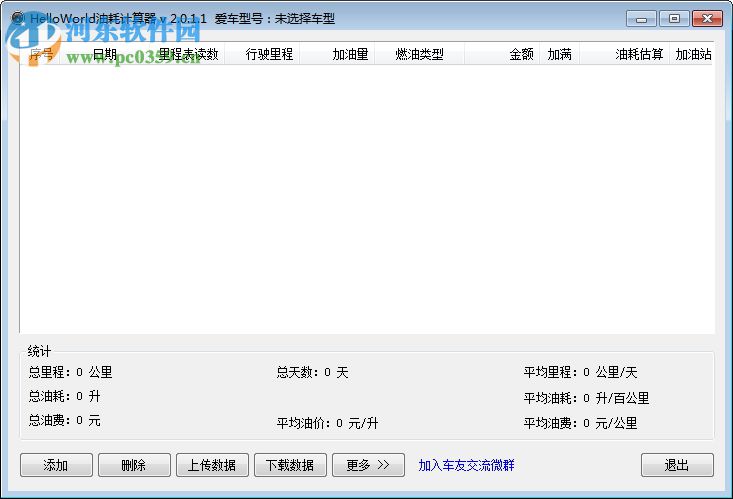
Task: Close the HelloWorld油耗计算器 window
Action: [707, 19]
